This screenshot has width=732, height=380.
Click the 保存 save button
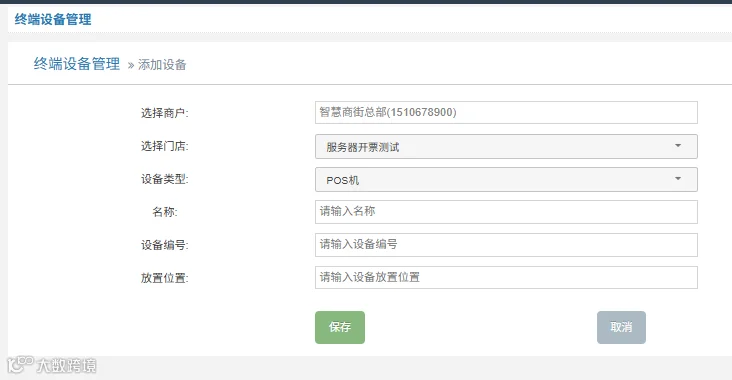[x=340, y=327]
